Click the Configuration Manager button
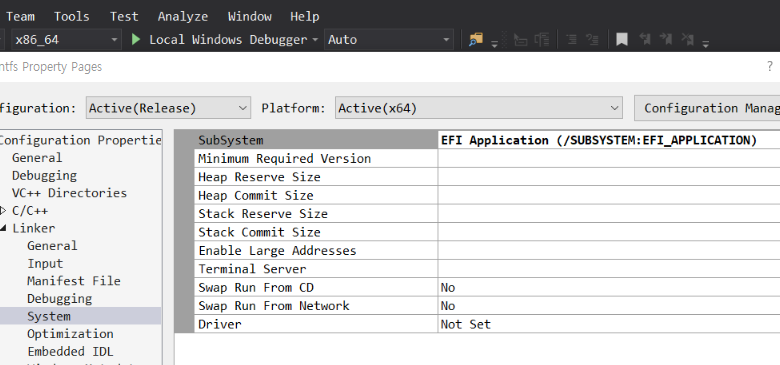 (x=707, y=108)
